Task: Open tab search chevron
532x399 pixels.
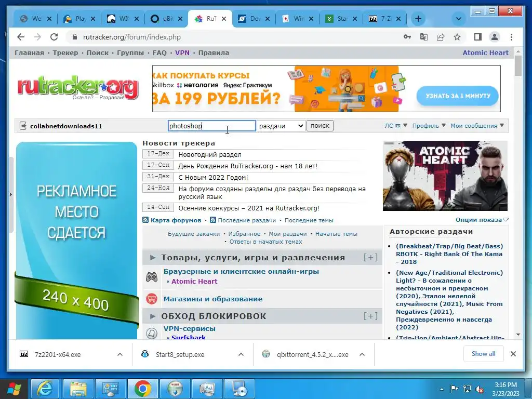Action: tap(458, 19)
